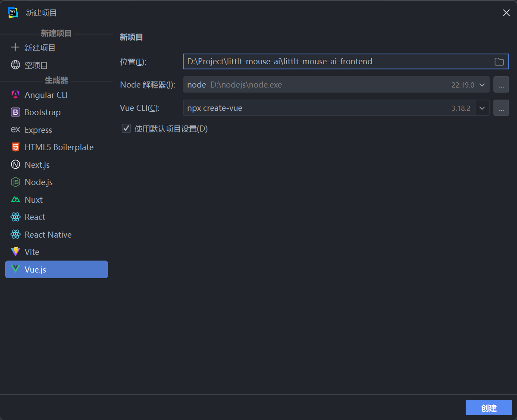
Task: Select the Nuxt generator icon
Action: 16,200
